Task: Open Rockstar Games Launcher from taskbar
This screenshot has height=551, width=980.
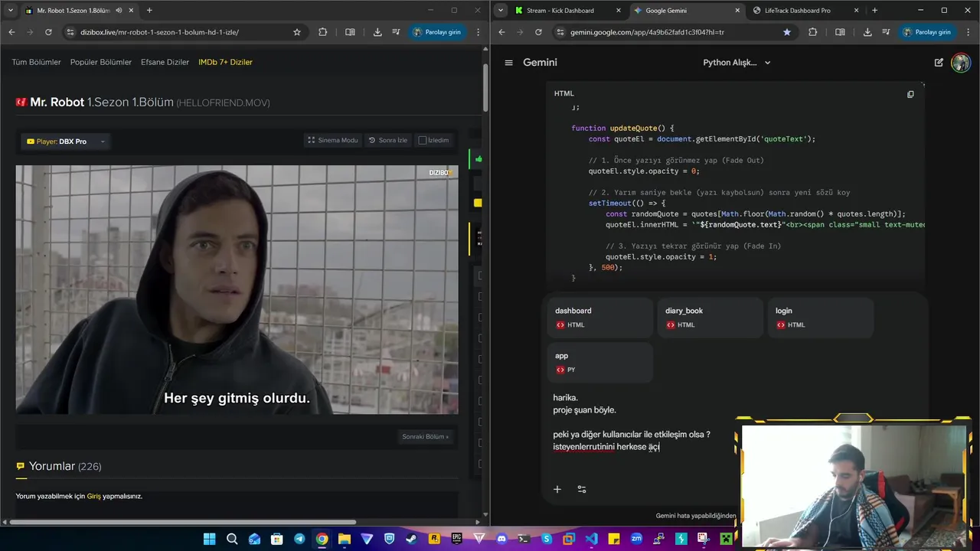Action: 434,540
